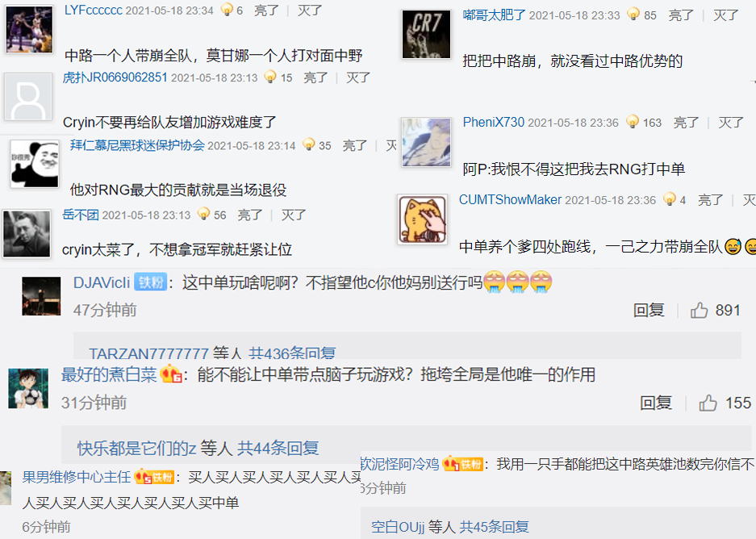This screenshot has width=756, height=539.
Task: Click the panda meme avatar
Action: coord(35,164)
